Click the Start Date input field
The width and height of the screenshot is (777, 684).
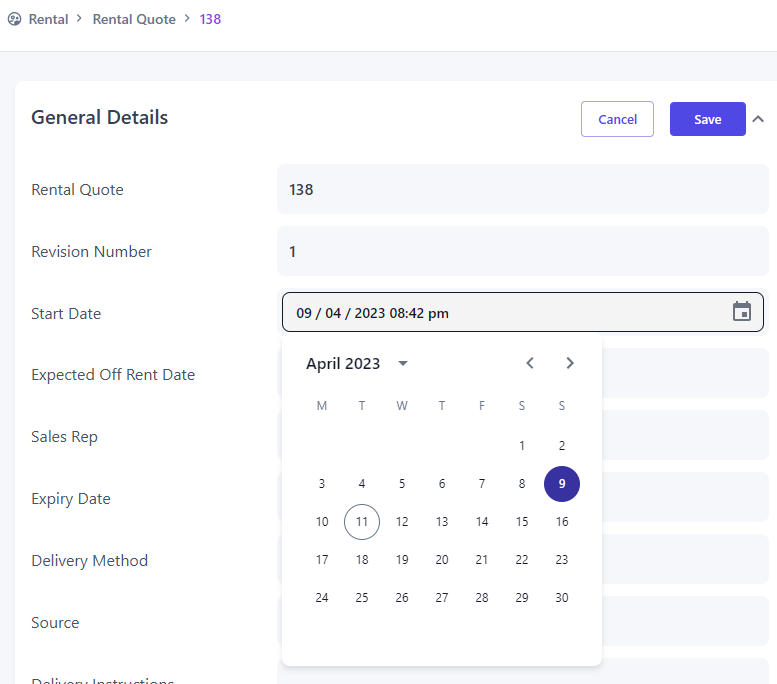500,313
